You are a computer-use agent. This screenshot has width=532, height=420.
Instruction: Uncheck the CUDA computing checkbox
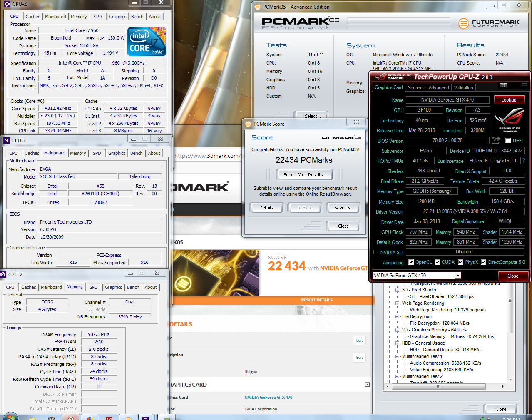tap(438, 262)
